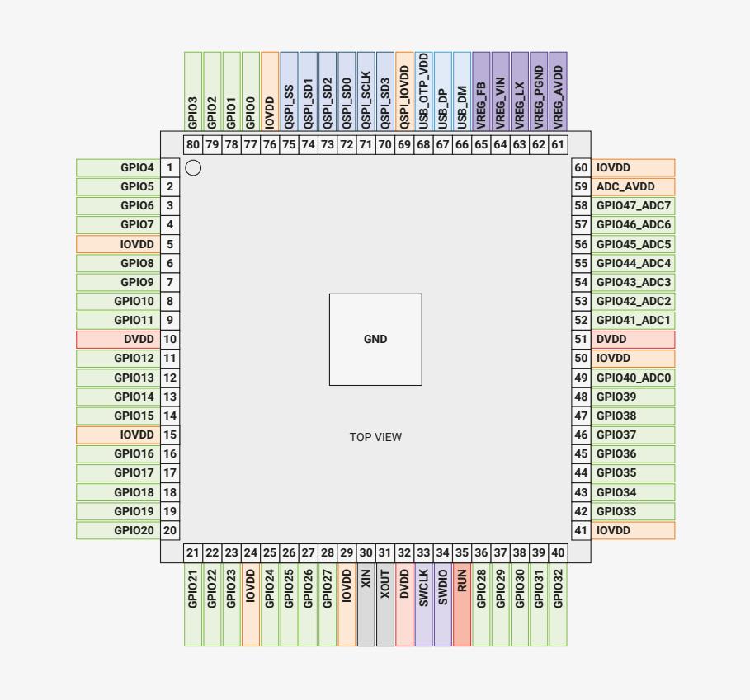
Task: Click the IOVDD label beside pin 15
Action: pos(118,435)
